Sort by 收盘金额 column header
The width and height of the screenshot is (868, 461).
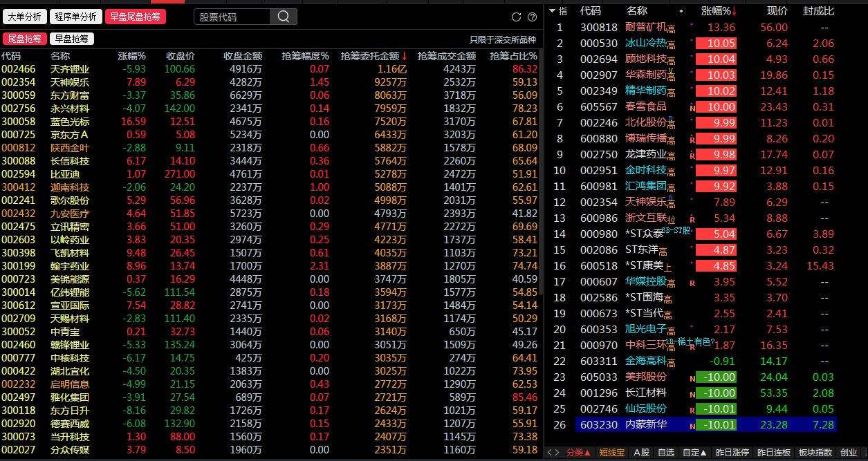243,55
